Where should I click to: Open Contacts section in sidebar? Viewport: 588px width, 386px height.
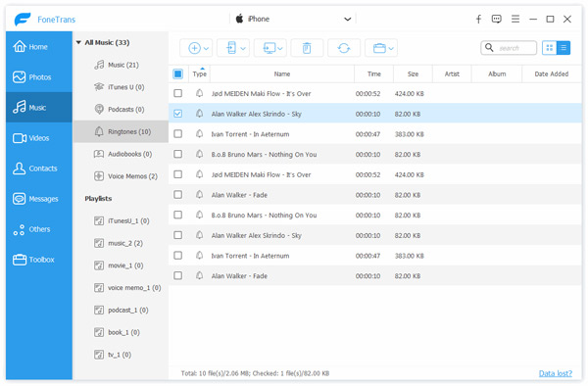click(x=39, y=168)
